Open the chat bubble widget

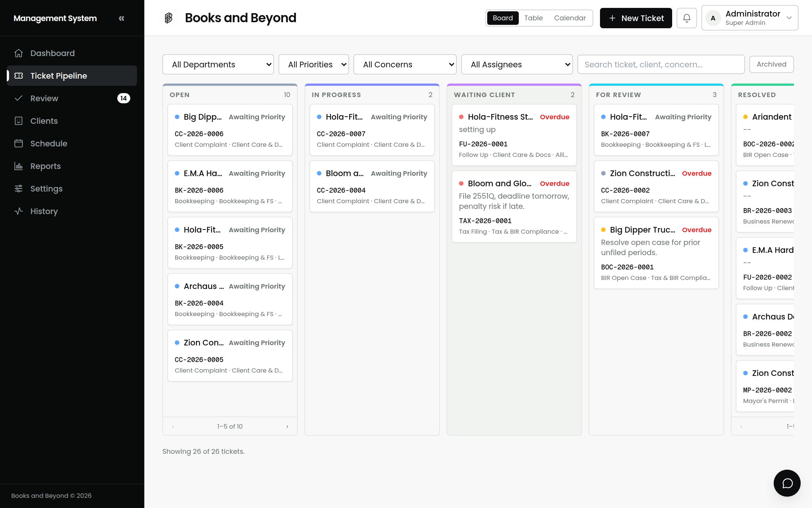(x=787, y=483)
